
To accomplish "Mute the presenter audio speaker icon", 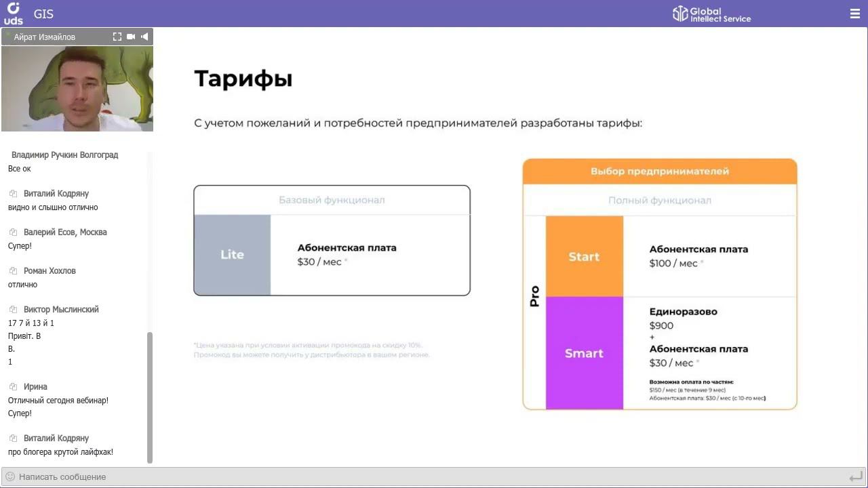I will click(x=144, y=37).
